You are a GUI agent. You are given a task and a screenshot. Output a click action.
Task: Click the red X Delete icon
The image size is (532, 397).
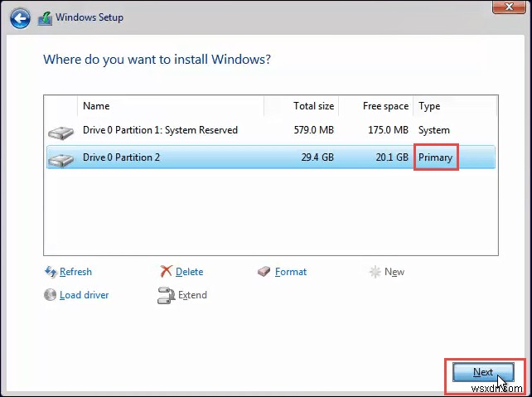pos(167,272)
